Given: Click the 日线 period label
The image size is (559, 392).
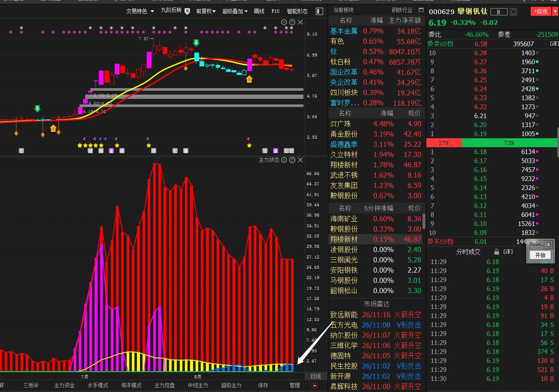Looking at the screenshot, I should point(315,377).
